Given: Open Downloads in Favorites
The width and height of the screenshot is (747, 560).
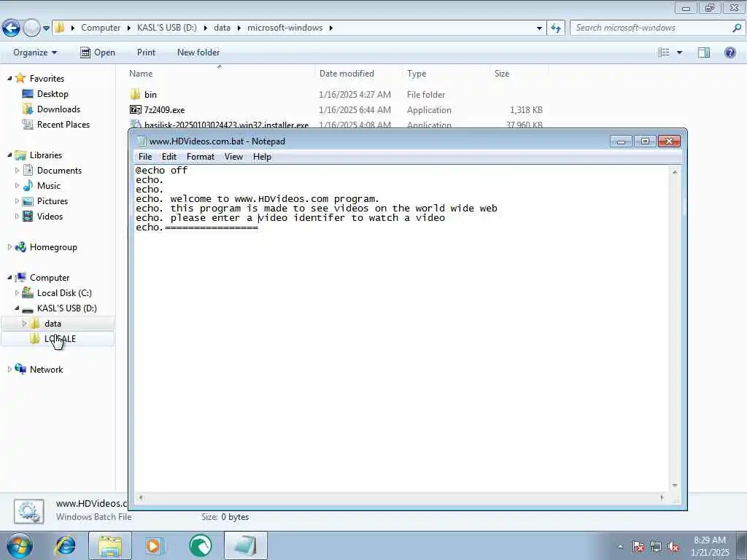Looking at the screenshot, I should (x=58, y=109).
